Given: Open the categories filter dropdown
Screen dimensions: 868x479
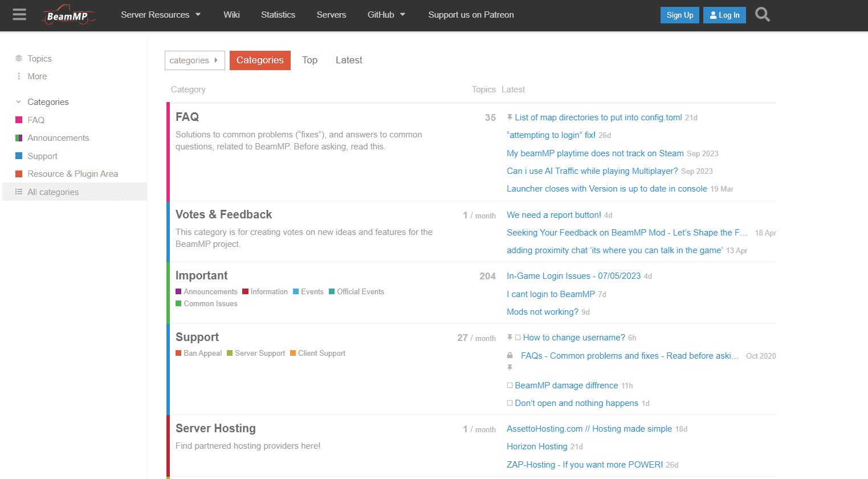Looking at the screenshot, I should (x=194, y=60).
